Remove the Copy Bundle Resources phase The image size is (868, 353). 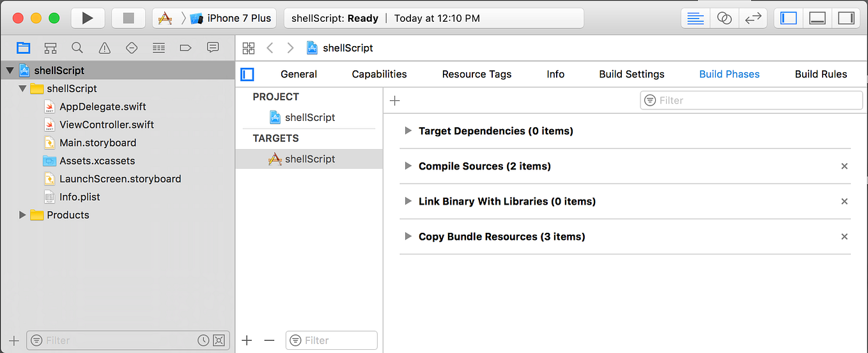pos(844,237)
